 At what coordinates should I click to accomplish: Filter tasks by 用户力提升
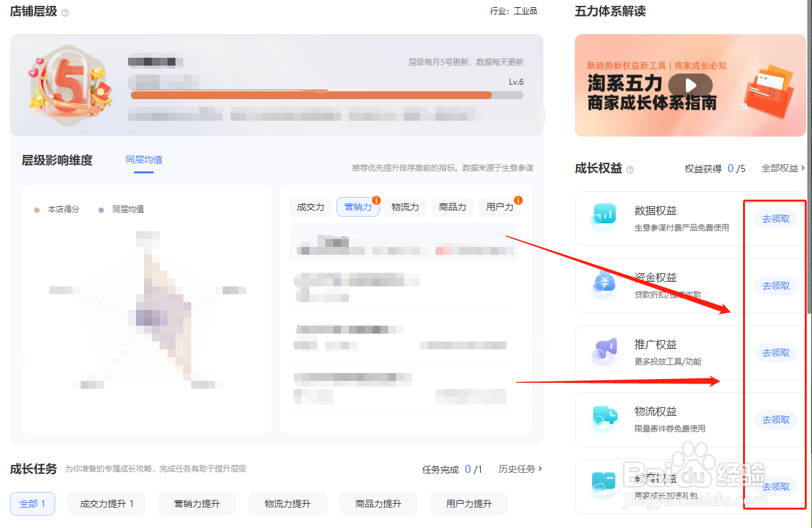click(x=469, y=504)
